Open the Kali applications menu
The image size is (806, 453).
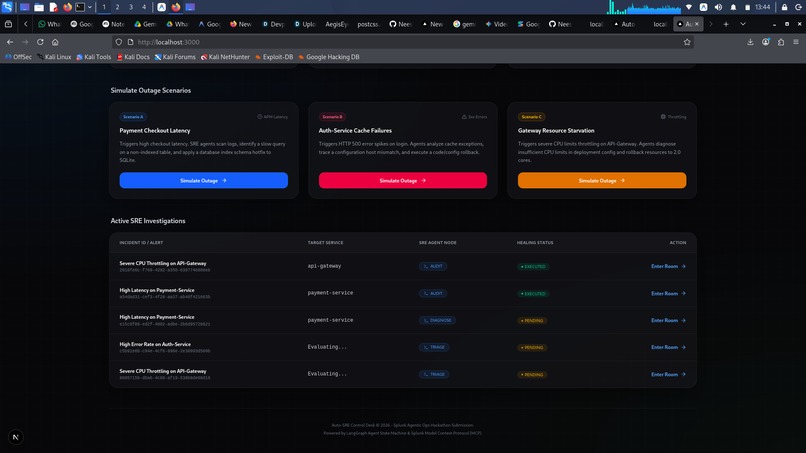(x=7, y=7)
